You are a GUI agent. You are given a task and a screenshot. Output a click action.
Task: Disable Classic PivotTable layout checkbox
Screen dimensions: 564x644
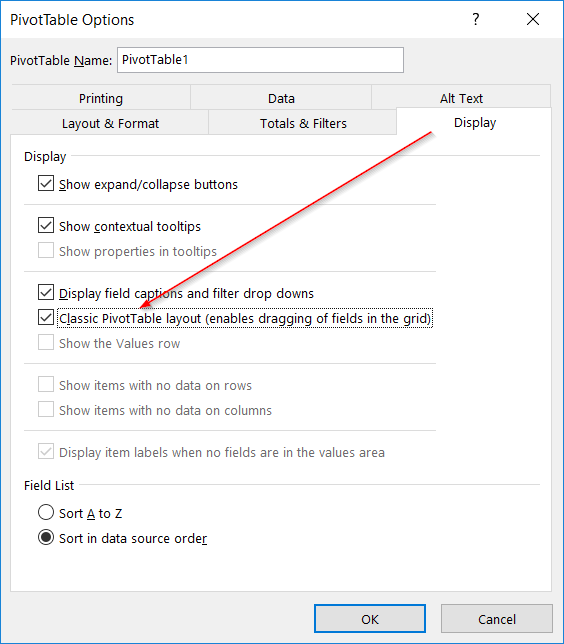46,317
